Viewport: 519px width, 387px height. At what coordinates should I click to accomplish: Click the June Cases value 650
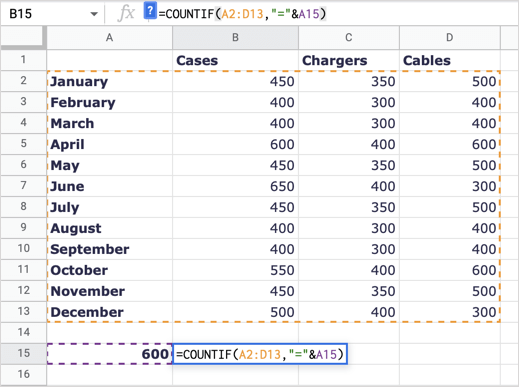click(235, 186)
